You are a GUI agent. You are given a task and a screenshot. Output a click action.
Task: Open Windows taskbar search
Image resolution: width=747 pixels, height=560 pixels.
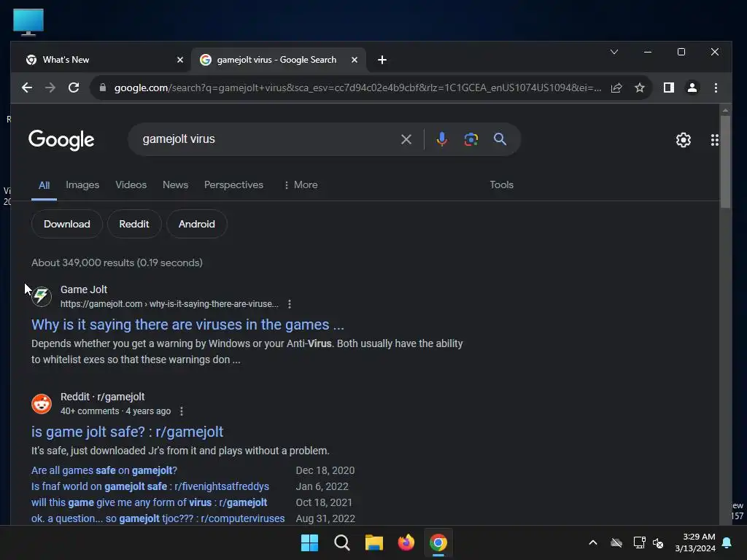click(341, 542)
